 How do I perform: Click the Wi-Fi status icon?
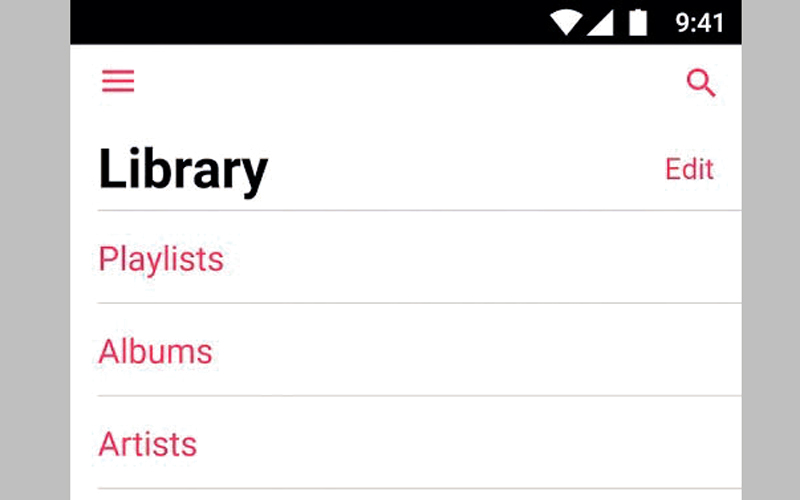(567, 23)
